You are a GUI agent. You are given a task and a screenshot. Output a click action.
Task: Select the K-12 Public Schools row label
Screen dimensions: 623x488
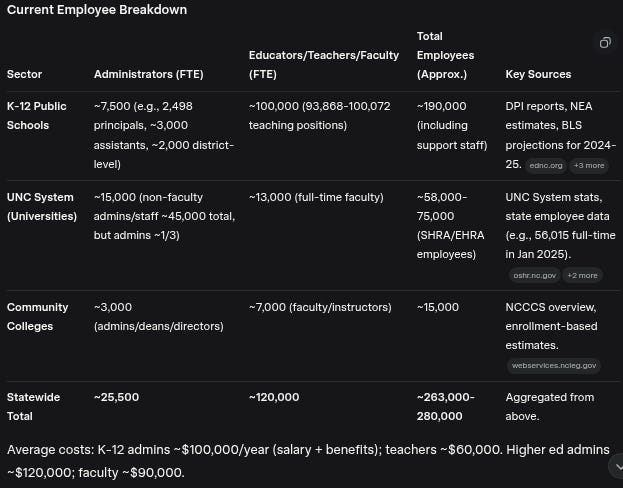pos(37,116)
